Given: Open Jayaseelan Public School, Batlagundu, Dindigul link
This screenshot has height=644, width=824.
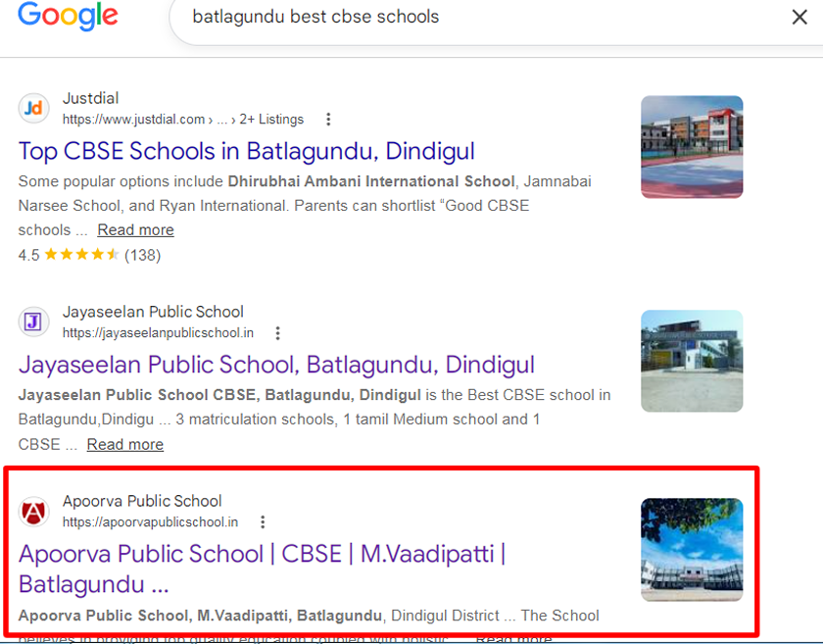Looking at the screenshot, I should [x=276, y=365].
